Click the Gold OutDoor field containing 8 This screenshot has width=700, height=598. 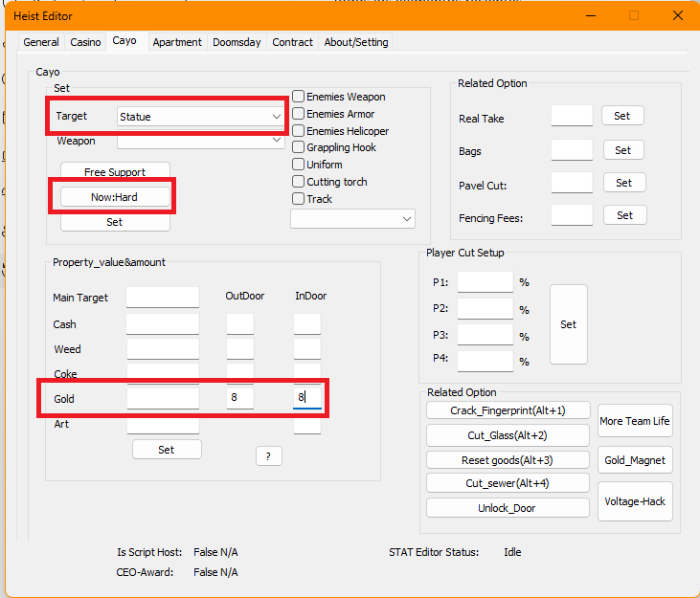click(x=240, y=398)
